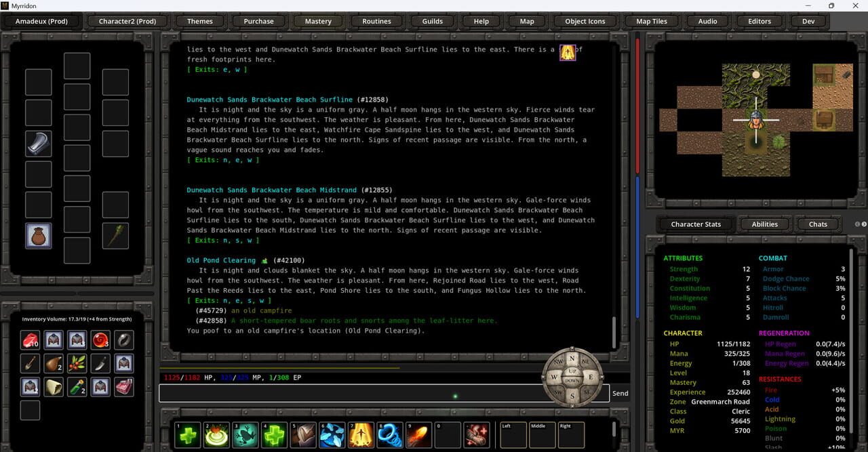The width and height of the screenshot is (868, 452).
Task: Switch to the Abilities tab
Action: [x=765, y=224]
